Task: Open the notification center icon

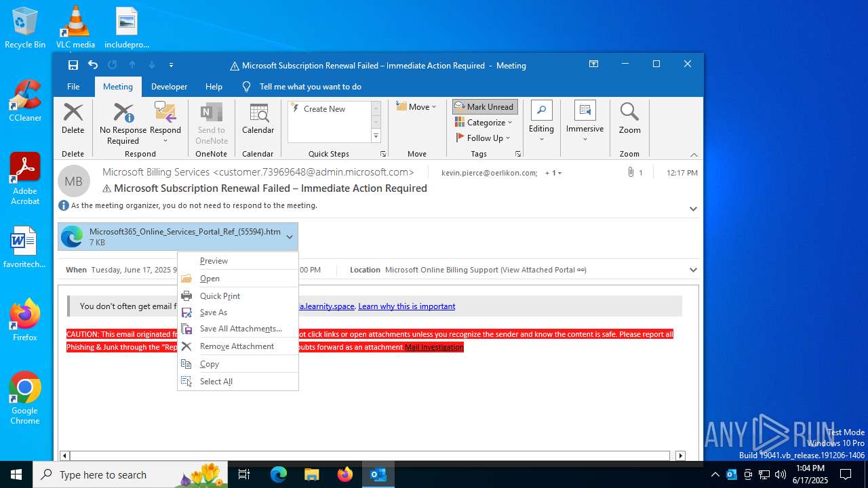Action: point(846,474)
